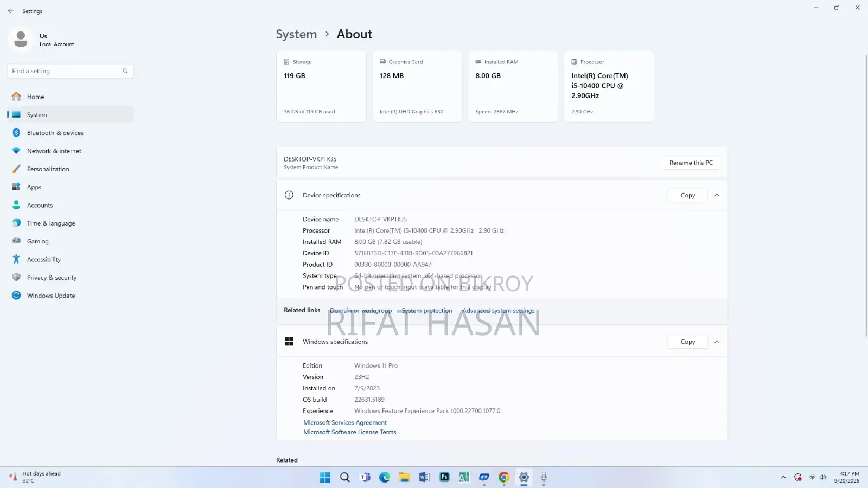The image size is (868, 488).
Task: Select System in the sidebar
Action: [x=71, y=115]
